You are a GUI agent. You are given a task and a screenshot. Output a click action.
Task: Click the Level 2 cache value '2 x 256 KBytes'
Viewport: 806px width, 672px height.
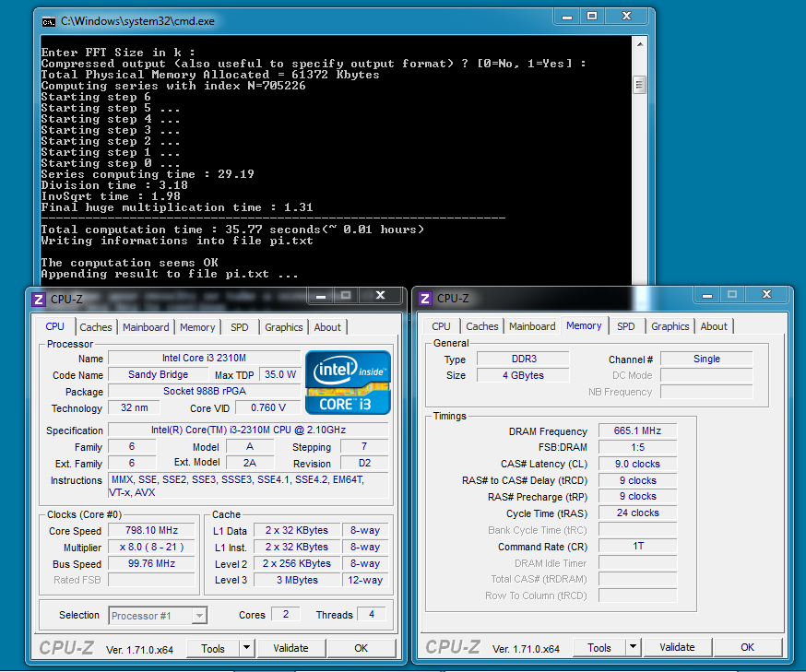click(297, 563)
